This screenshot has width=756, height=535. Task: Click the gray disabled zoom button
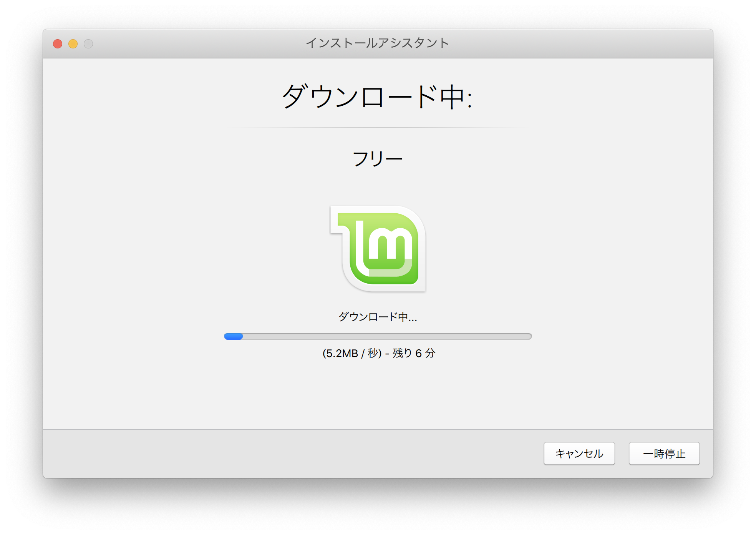click(x=88, y=44)
